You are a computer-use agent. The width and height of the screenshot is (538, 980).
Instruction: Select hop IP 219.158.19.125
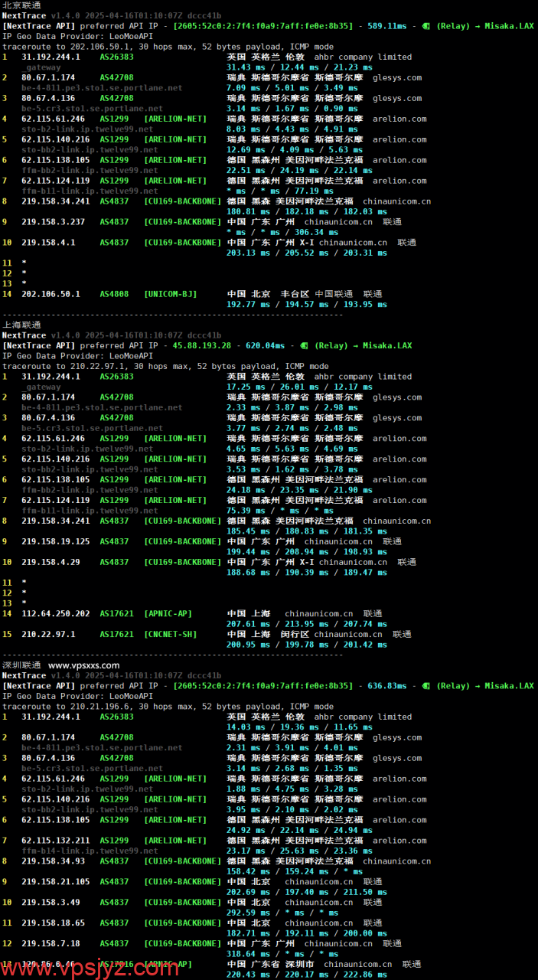tap(56, 541)
